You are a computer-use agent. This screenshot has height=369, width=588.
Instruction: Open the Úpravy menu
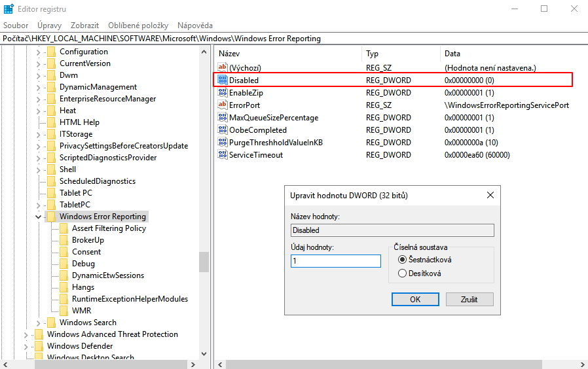pos(50,26)
